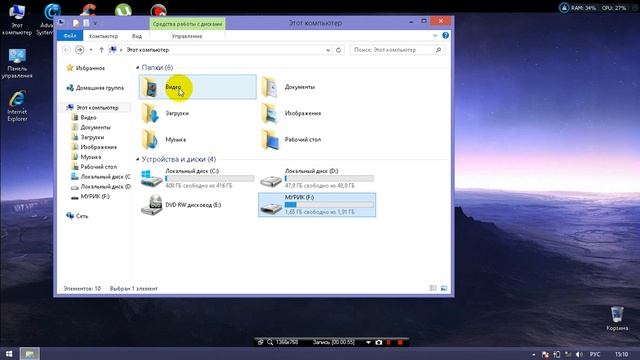This screenshot has height=360, width=640.
Task: Open Internet Explorer desktop icon
Action: click(x=17, y=107)
